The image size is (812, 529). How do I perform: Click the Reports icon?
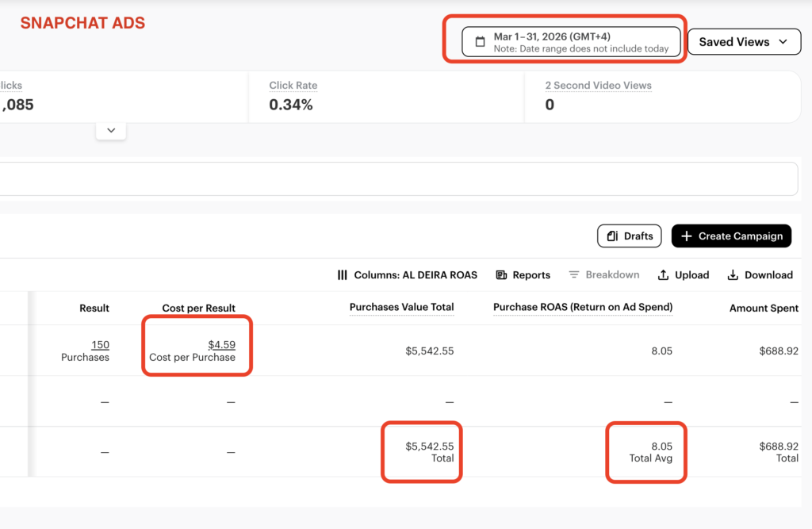(501, 275)
